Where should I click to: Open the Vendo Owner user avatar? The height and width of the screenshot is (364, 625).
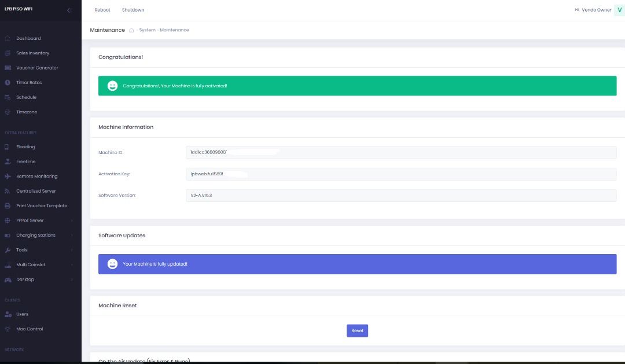619,10
